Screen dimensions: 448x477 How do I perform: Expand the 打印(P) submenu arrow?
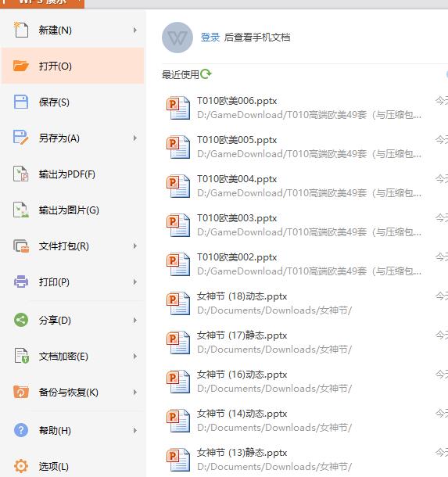pos(135,282)
